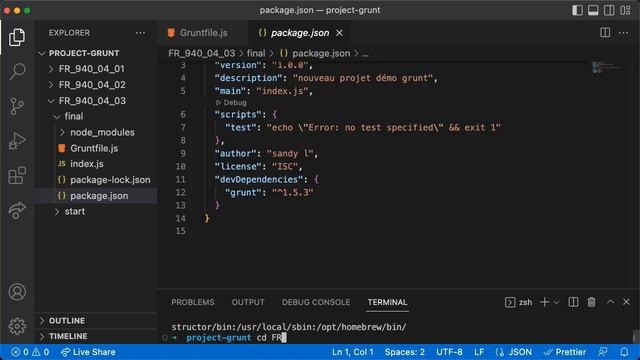Viewport: 640px width, 360px height.
Task: Split the editor to the right
Action: coord(605,33)
